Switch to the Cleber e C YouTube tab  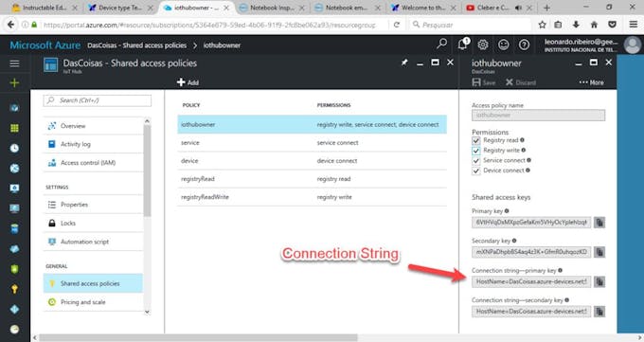[498, 8]
